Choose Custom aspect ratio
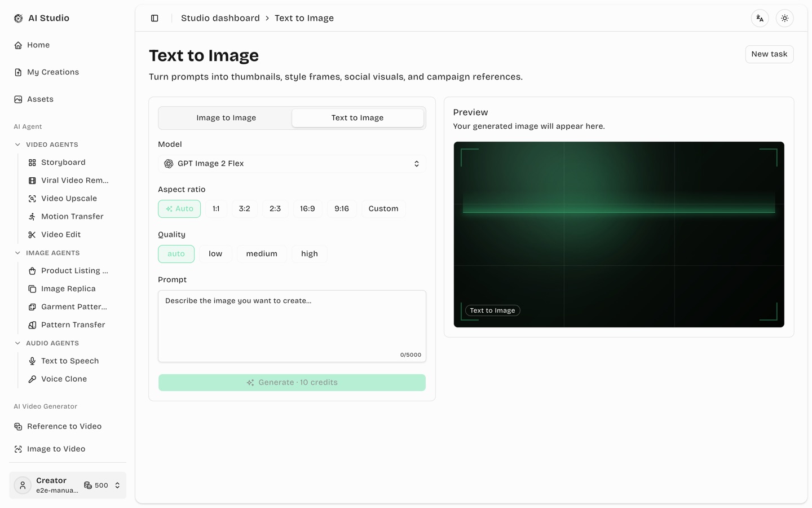This screenshot has height=508, width=812. [x=383, y=209]
